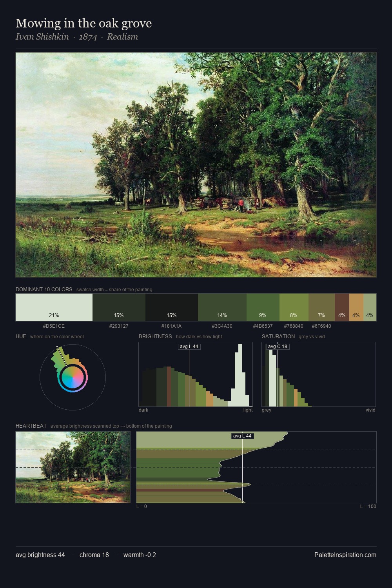This screenshot has height=588, width=392.
Task: Click the hex label '#3C4A30'
Action: 222,326
